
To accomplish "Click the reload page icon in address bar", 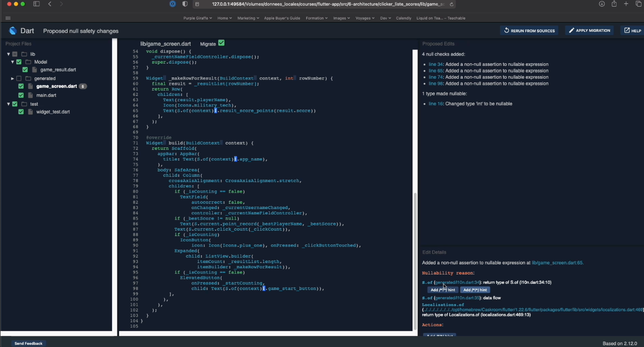I will pyautogui.click(x=451, y=4).
